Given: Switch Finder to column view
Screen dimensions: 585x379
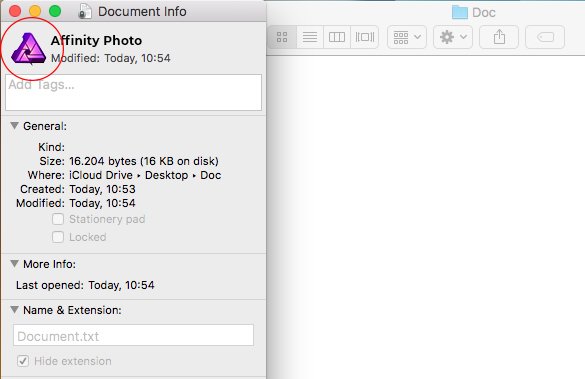Looking at the screenshot, I should 337,37.
